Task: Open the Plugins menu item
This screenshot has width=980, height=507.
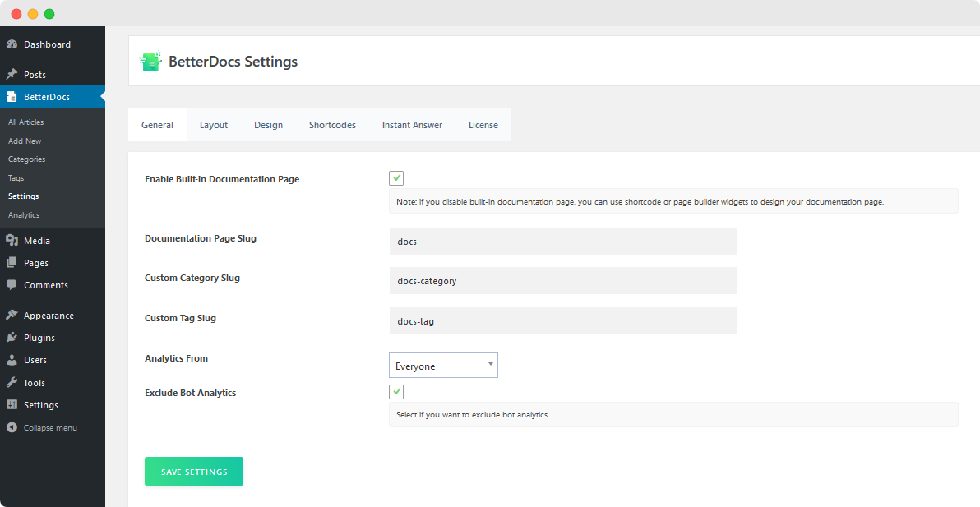Action: (x=53, y=338)
